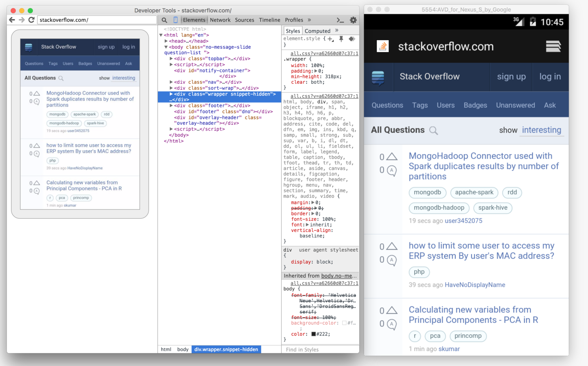
Task: Go back with the DevTools back arrow
Action: tap(12, 20)
